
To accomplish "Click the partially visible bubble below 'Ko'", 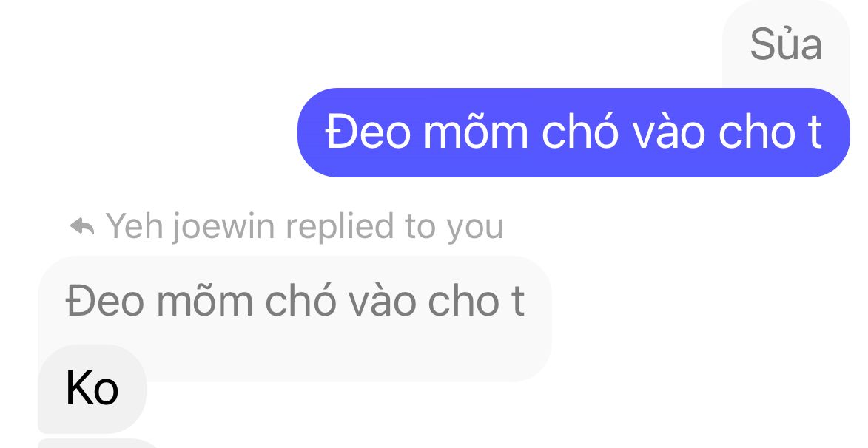I will click(98, 443).
